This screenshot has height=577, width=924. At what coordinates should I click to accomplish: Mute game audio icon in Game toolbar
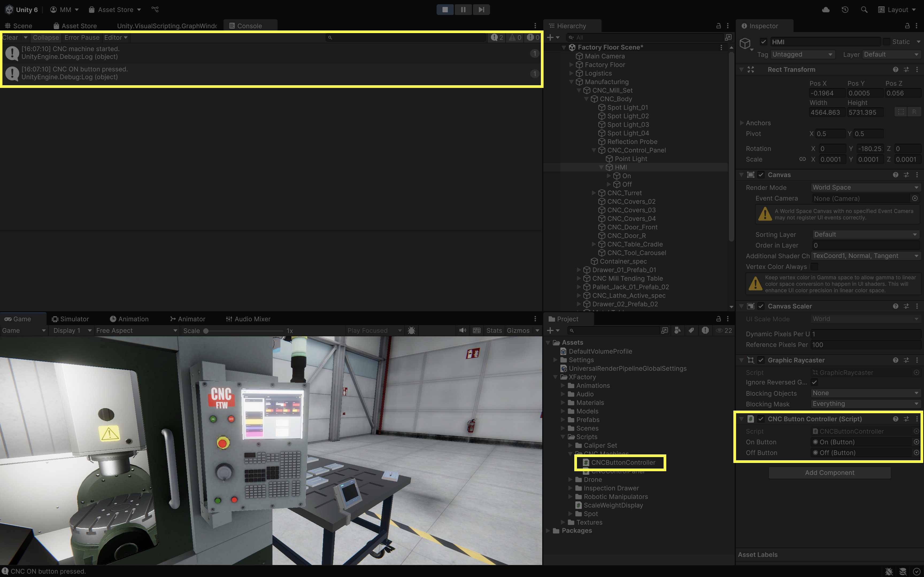pyautogui.click(x=462, y=330)
